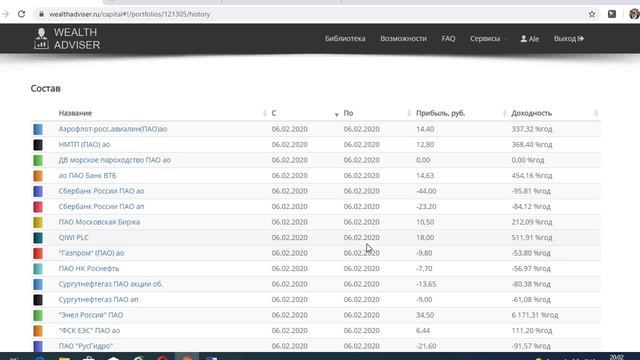The height and width of the screenshot is (360, 640).
Task: Click the browser forward arrow
Action: pos(5,14)
